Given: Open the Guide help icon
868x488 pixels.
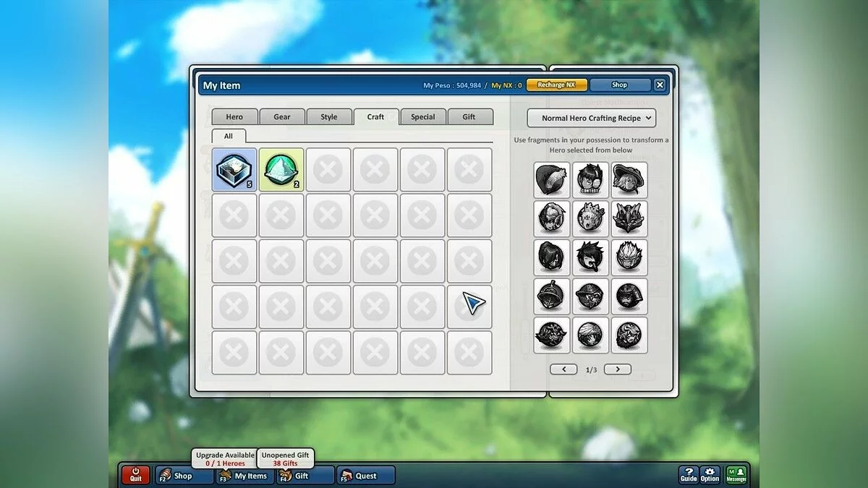Looking at the screenshot, I should [x=688, y=474].
